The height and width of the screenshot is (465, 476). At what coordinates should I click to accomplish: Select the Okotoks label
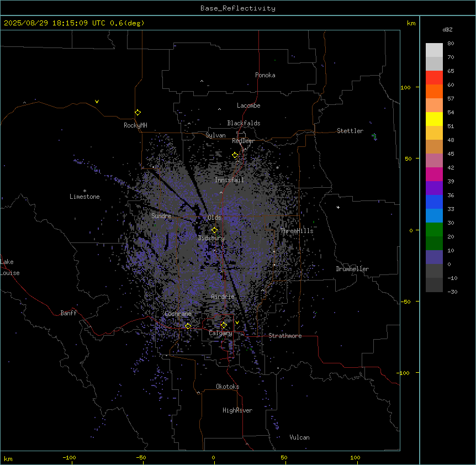tap(228, 387)
